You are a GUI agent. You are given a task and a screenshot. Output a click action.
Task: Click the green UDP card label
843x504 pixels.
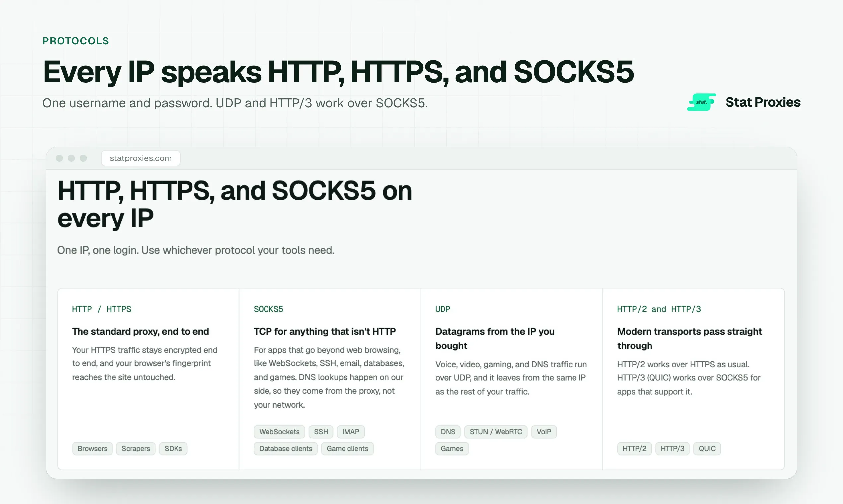click(443, 309)
